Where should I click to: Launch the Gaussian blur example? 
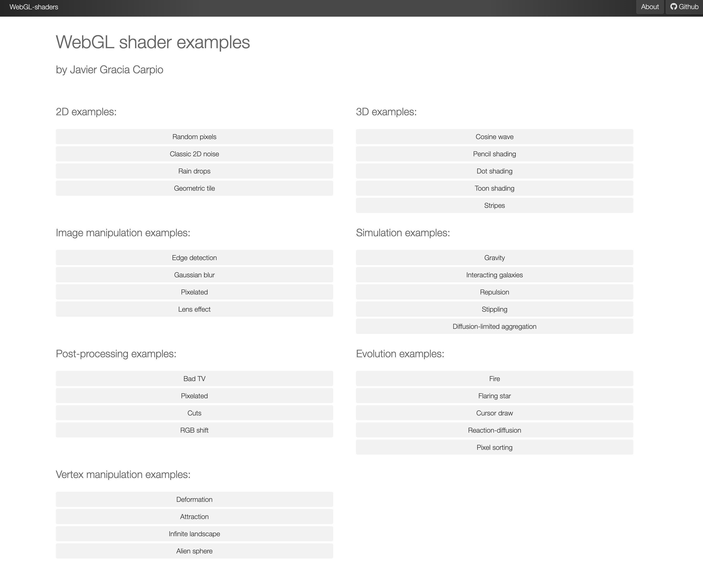[194, 275]
